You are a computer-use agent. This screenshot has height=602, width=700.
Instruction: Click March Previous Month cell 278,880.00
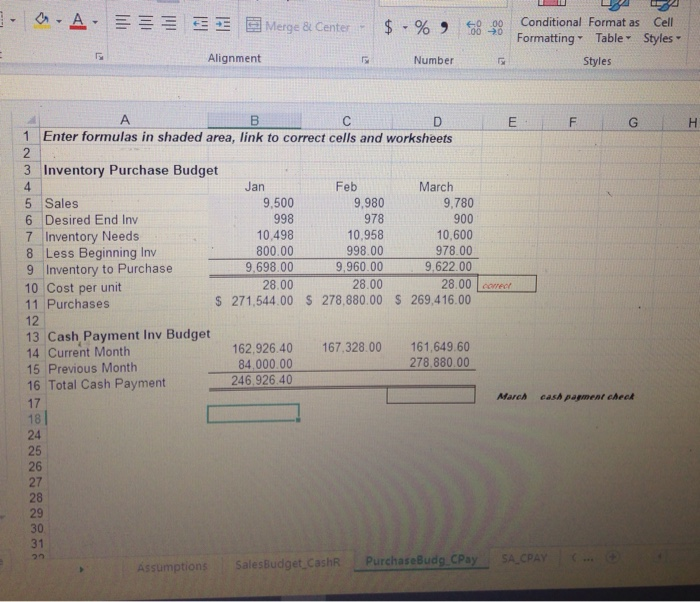tap(432, 363)
